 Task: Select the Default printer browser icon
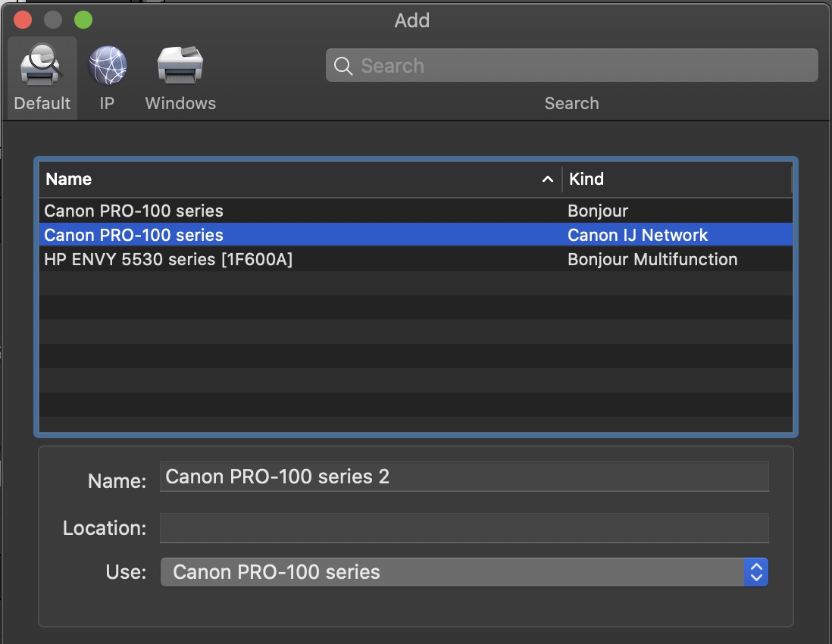[42, 76]
